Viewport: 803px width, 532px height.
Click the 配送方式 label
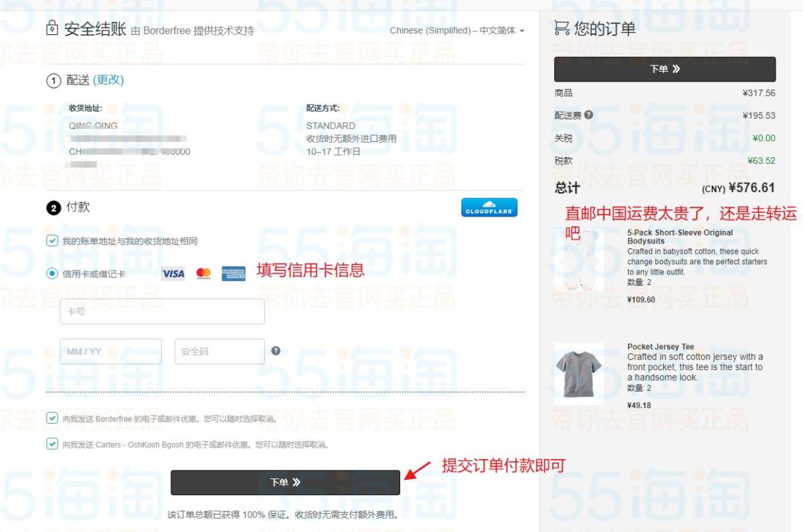[x=323, y=108]
